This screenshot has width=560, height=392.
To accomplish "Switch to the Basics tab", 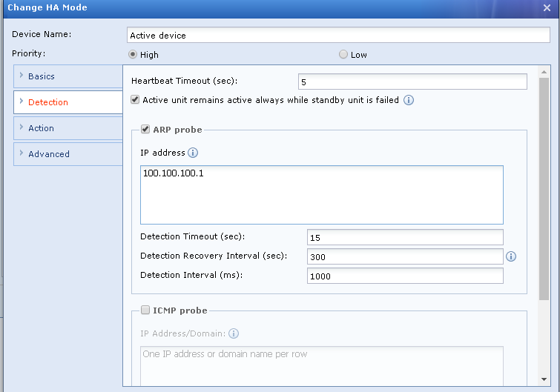I will tap(68, 76).
